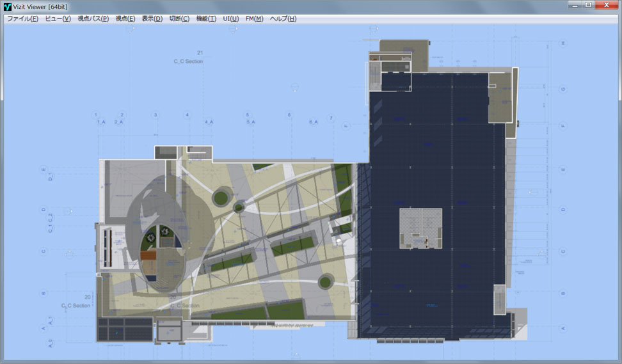Select the 切断(C) section menu

pos(179,19)
